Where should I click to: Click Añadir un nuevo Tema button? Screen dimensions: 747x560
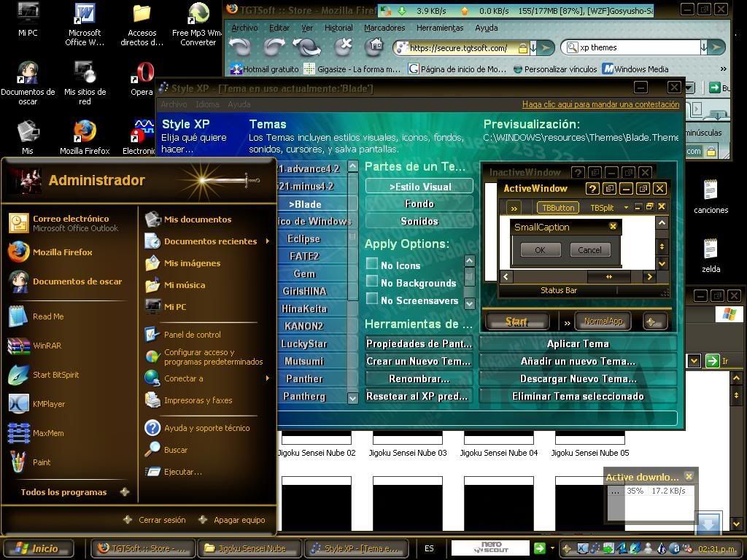578,362
